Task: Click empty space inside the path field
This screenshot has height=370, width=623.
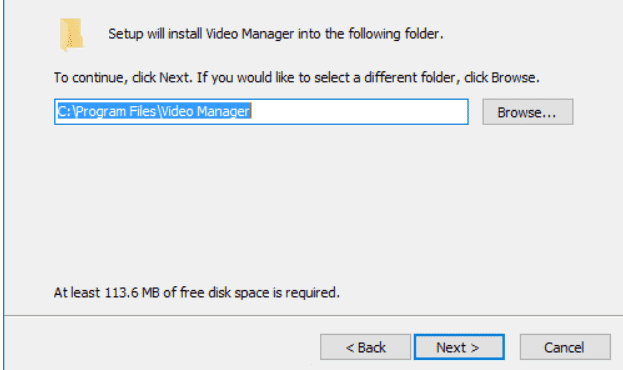Action: [358, 112]
